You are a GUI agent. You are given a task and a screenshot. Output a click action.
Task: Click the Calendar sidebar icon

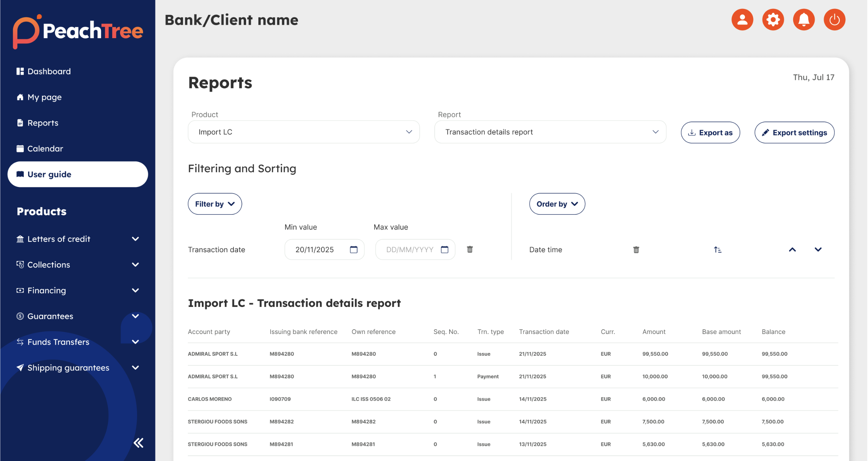click(20, 148)
